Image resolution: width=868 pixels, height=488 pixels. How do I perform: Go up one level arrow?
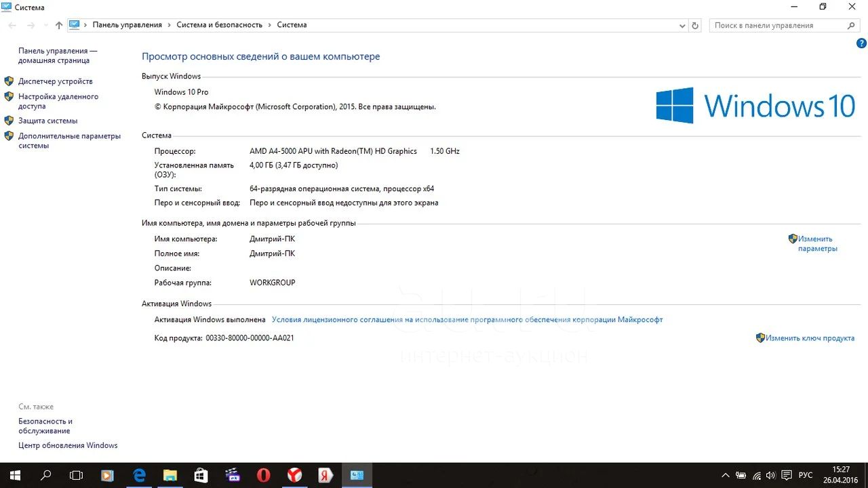tap(59, 25)
